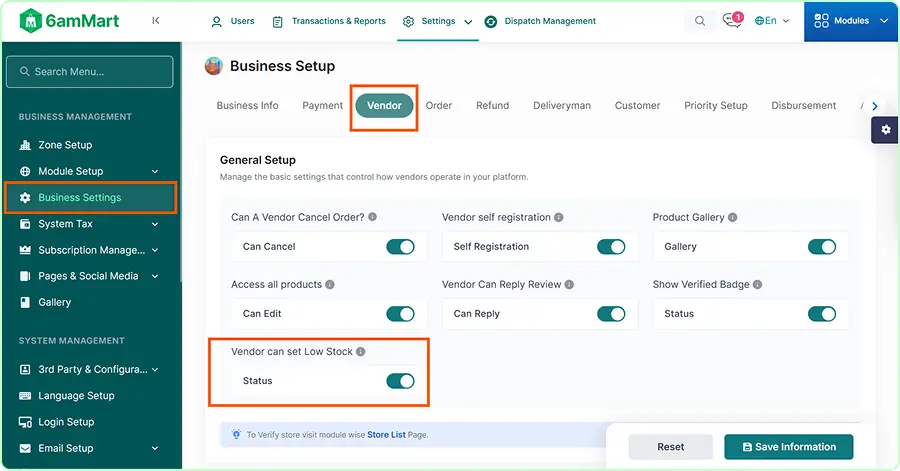The image size is (900, 471).
Task: Expand 3rd Party & Configuration chevron
Action: coord(155,370)
